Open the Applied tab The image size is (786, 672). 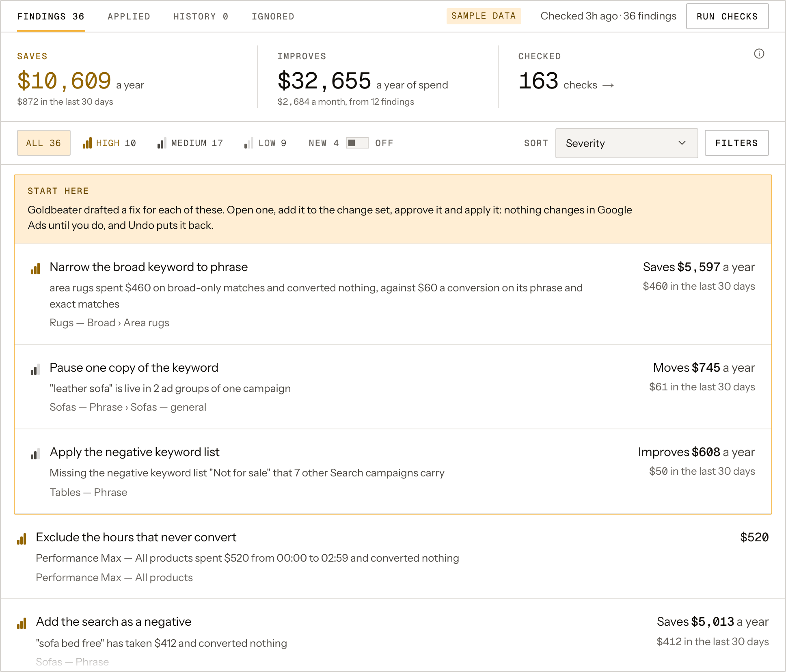click(129, 17)
